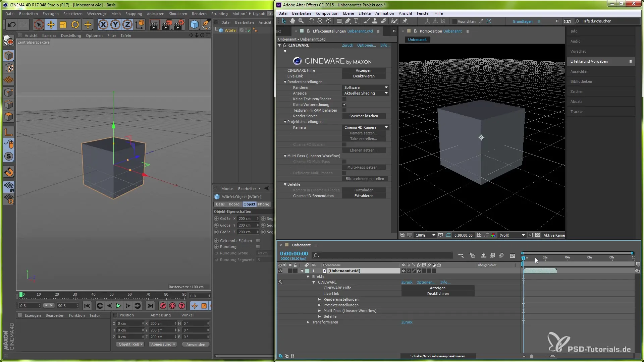Click Optionen... link in effect controls panel
Viewport: 644px width, 362px height.
[366, 45]
